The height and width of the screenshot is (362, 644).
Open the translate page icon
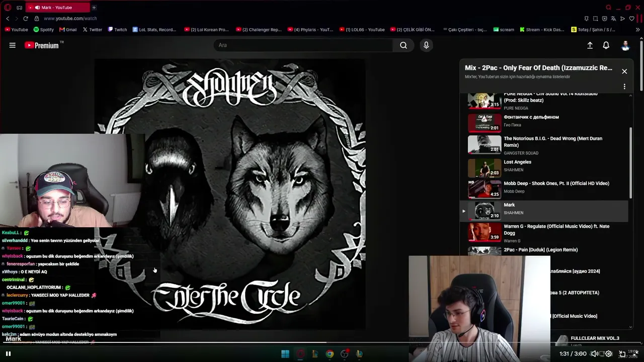point(613,19)
